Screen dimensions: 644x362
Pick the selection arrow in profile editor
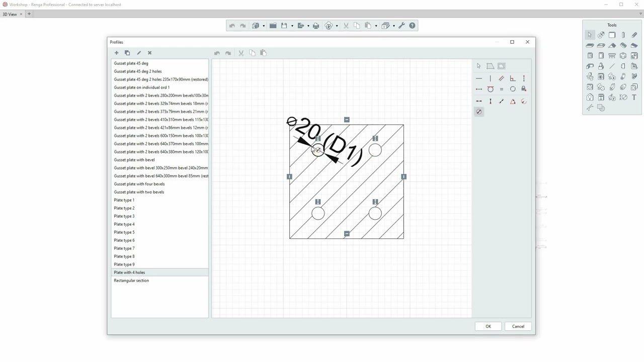478,66
